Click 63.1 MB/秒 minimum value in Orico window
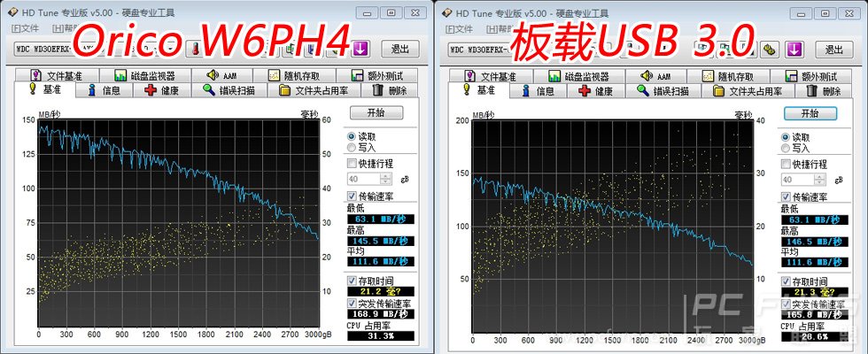The image size is (868, 354). (380, 219)
